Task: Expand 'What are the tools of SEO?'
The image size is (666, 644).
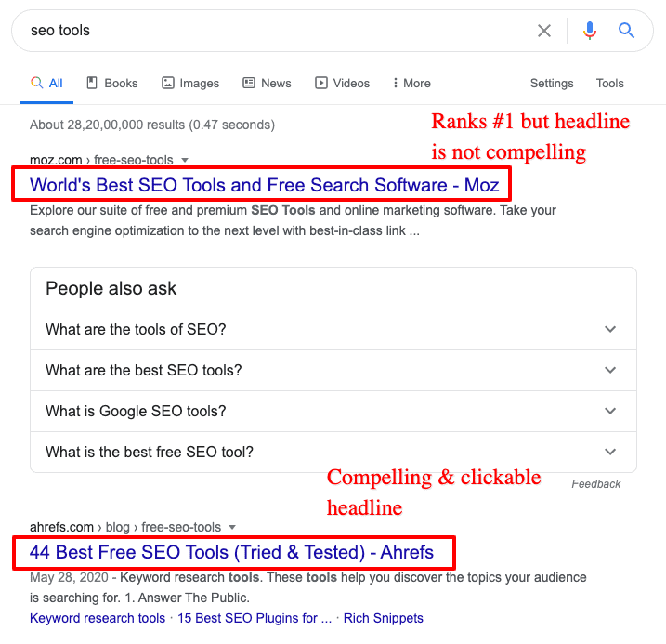Action: (x=333, y=329)
